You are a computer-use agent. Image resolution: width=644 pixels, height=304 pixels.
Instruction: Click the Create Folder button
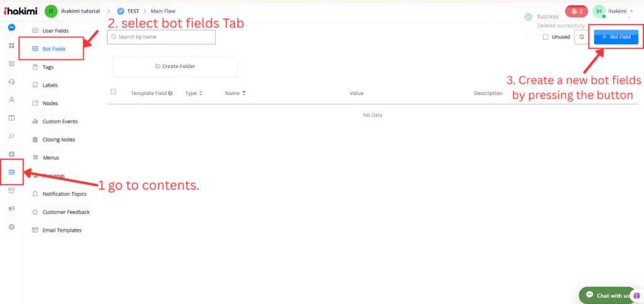pyautogui.click(x=175, y=66)
